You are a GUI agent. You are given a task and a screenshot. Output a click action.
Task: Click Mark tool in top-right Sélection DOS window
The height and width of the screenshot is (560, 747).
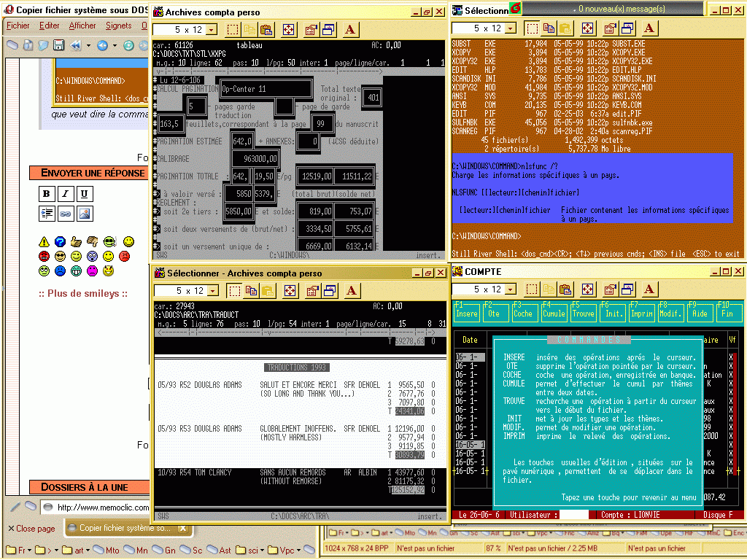[x=532, y=28]
